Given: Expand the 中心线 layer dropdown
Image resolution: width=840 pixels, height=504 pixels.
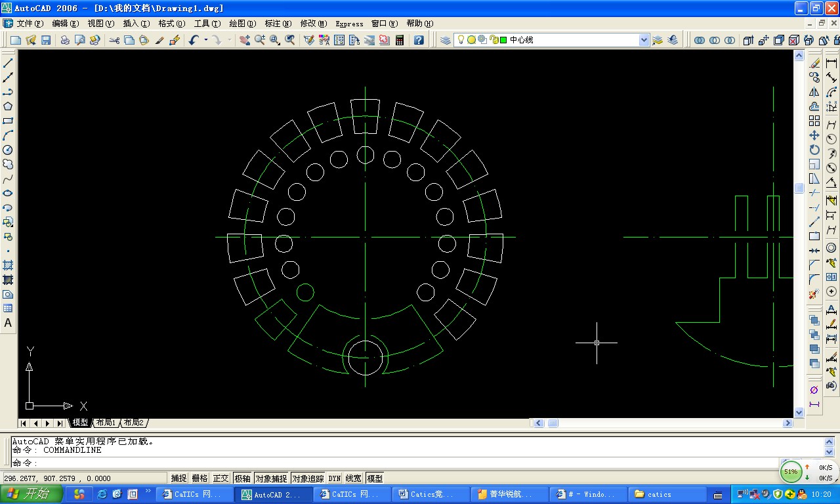Looking at the screenshot, I should click(x=644, y=40).
